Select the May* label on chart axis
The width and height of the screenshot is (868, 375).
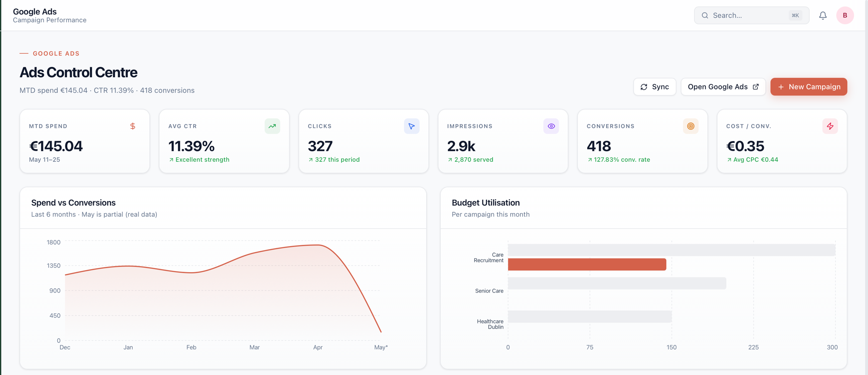[x=381, y=347]
